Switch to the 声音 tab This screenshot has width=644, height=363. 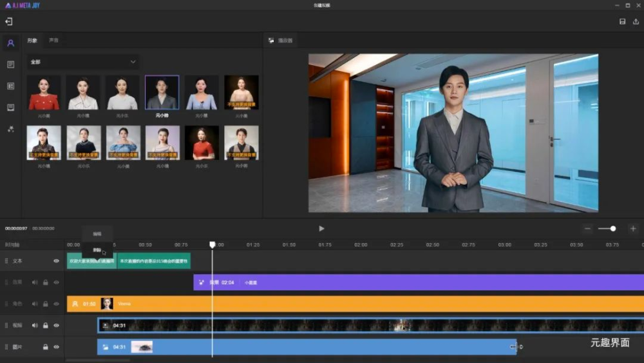click(54, 40)
